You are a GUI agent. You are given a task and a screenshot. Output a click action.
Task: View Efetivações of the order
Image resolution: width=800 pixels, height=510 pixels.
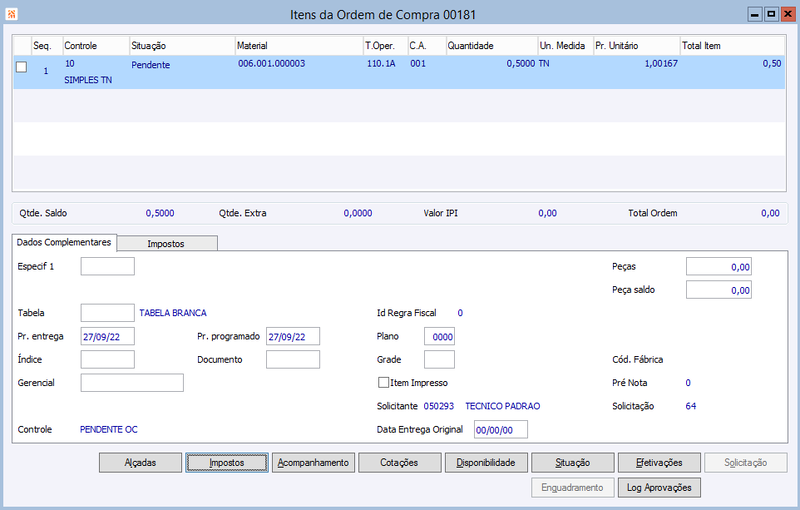pos(659,463)
